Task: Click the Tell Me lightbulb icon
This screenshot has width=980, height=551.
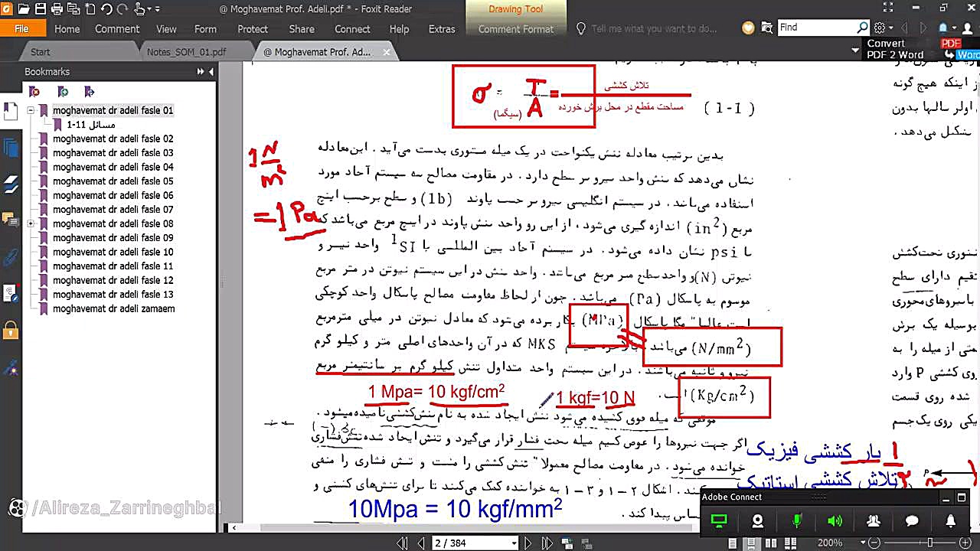Action: point(580,28)
